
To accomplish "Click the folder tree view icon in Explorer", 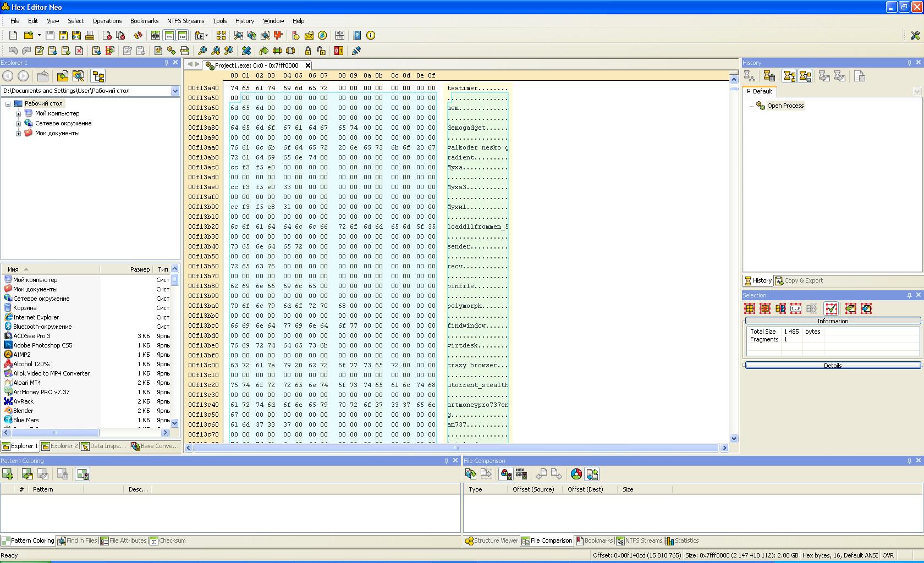I will tap(98, 76).
